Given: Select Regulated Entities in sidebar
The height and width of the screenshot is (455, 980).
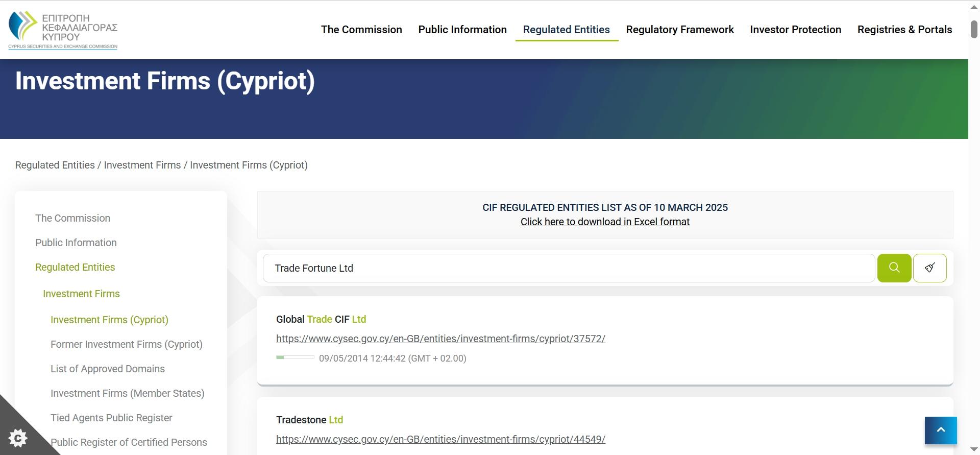Looking at the screenshot, I should coord(75,267).
